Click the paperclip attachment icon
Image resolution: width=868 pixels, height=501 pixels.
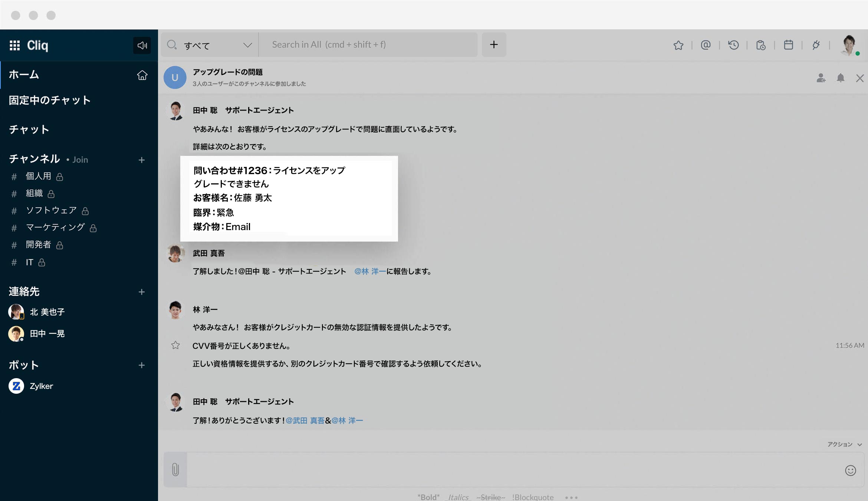[175, 469]
